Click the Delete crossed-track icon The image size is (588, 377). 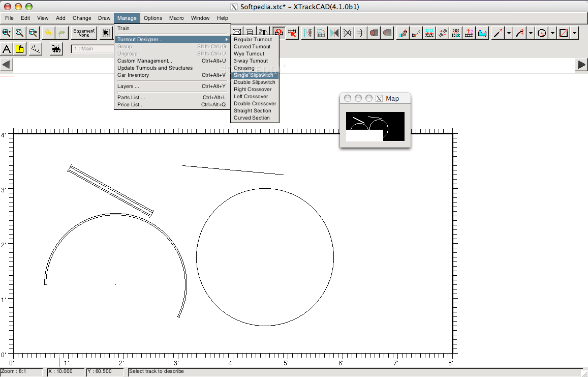coord(348,33)
